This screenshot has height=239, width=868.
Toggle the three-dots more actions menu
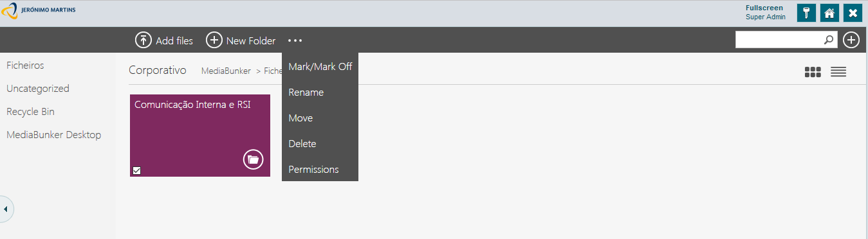(x=295, y=40)
